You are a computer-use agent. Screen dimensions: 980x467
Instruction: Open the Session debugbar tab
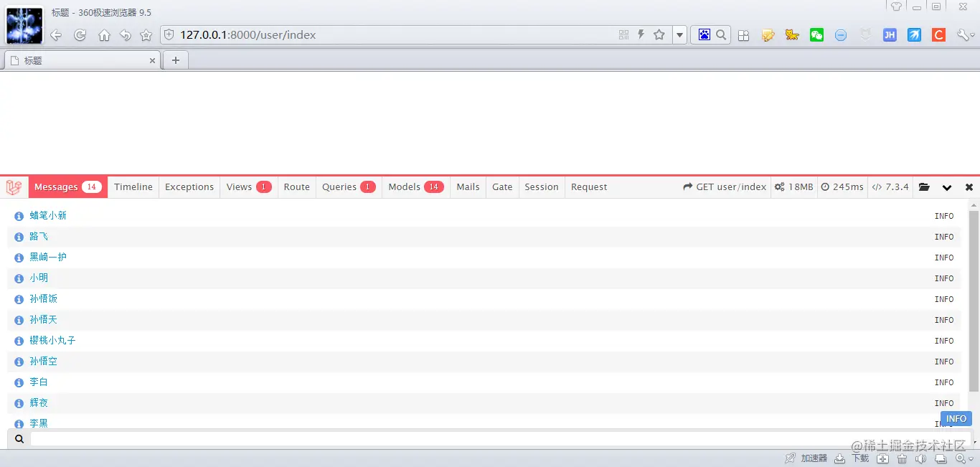(x=542, y=187)
